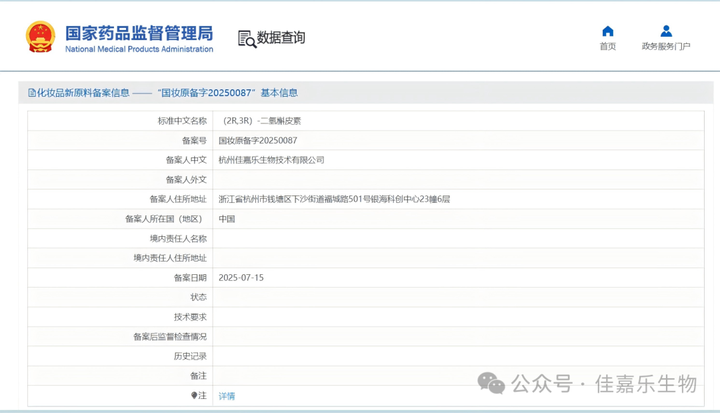Click the 历史记录 row label
720x413 pixels.
click(190, 356)
